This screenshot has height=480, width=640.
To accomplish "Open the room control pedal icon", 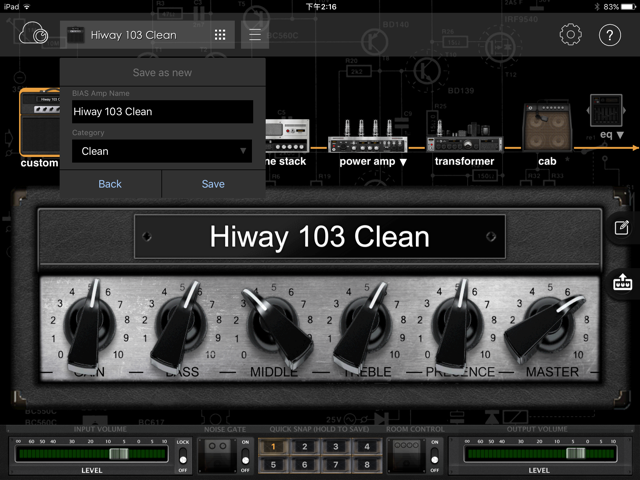I will coord(406,456).
